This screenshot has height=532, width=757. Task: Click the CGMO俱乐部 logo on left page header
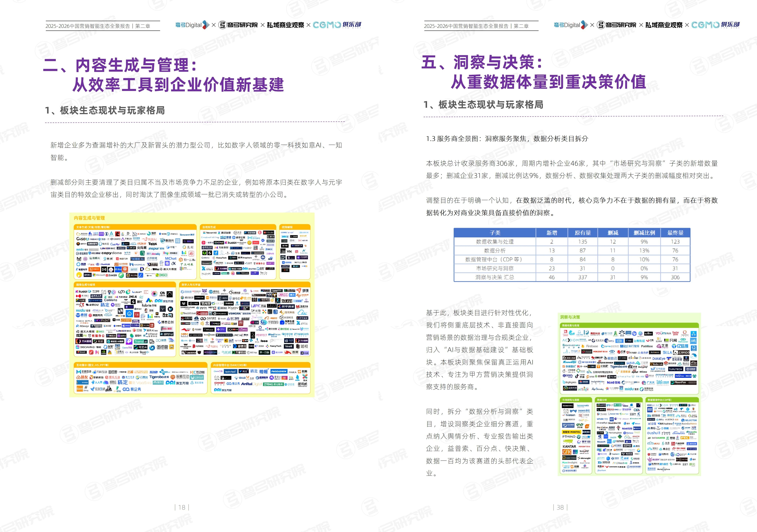point(337,25)
